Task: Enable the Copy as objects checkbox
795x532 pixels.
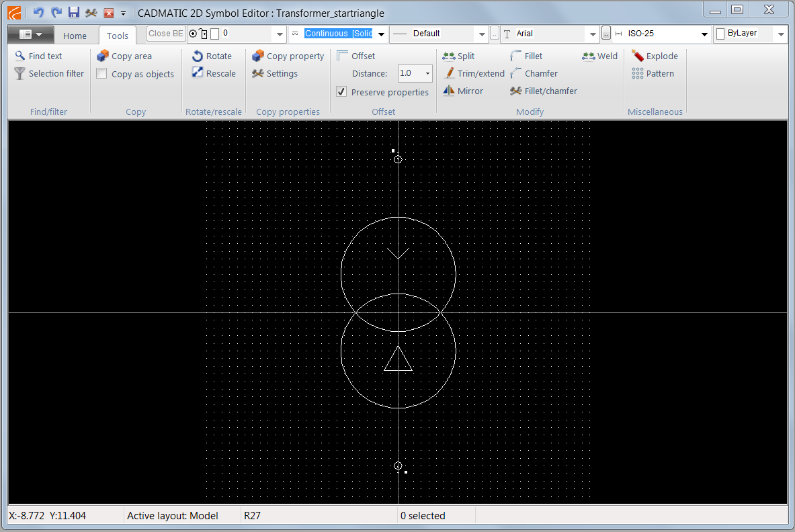Action: point(101,74)
